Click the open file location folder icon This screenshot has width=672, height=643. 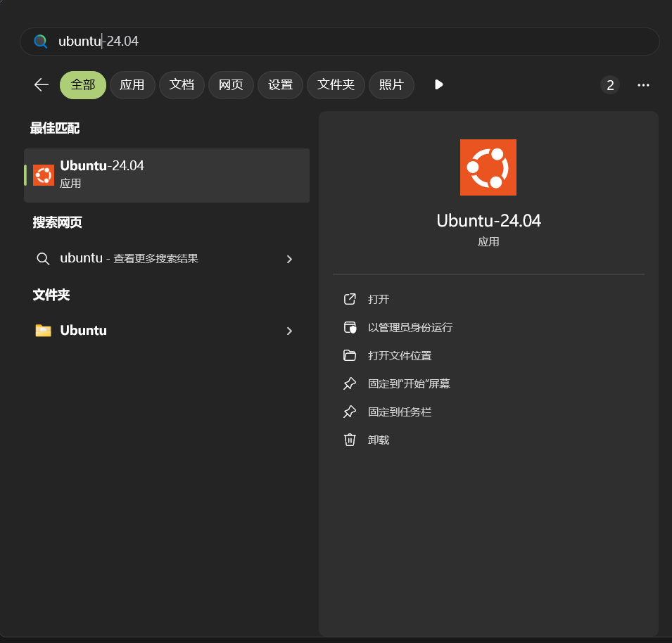point(350,355)
